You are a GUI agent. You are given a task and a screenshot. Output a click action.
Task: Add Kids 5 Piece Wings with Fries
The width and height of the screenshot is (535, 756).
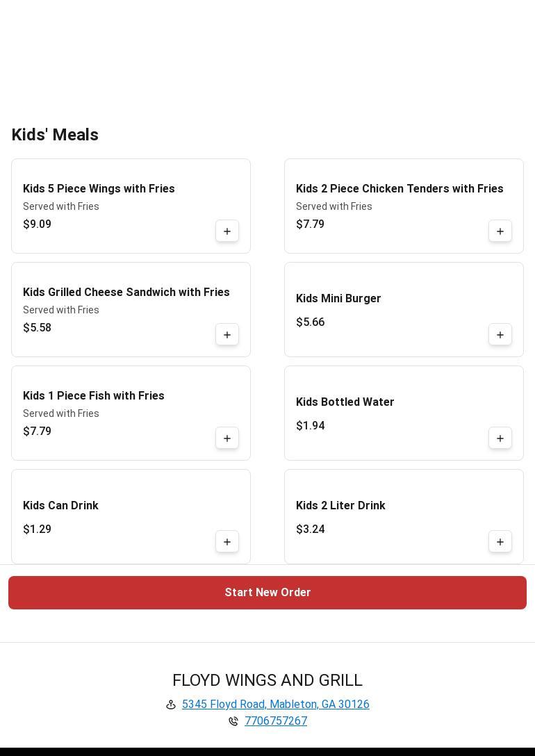[x=227, y=231]
